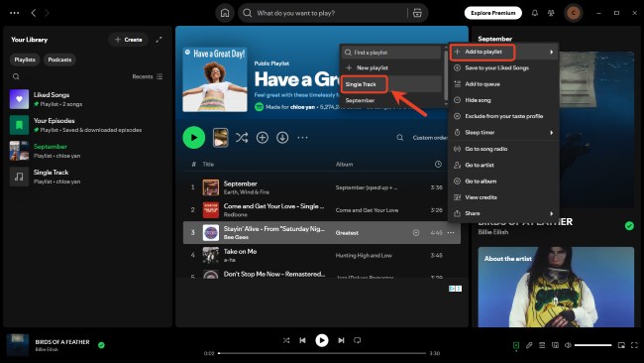The width and height of the screenshot is (644, 363).
Task: Open Your Episodes in library
Action: (x=88, y=125)
